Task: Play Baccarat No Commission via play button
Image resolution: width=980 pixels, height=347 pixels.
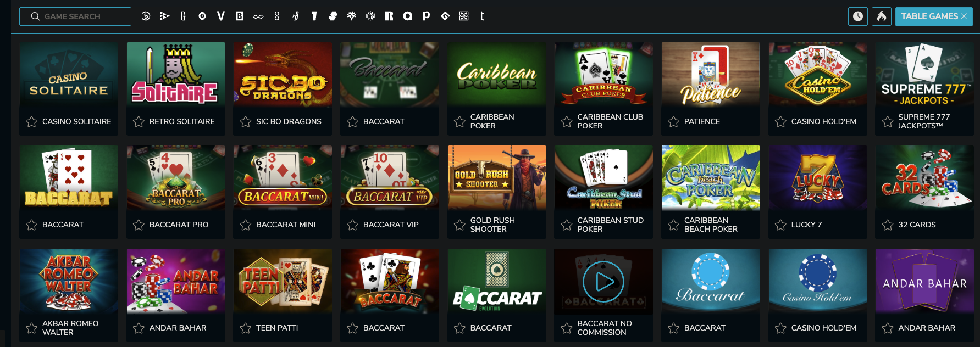Action: [603, 282]
